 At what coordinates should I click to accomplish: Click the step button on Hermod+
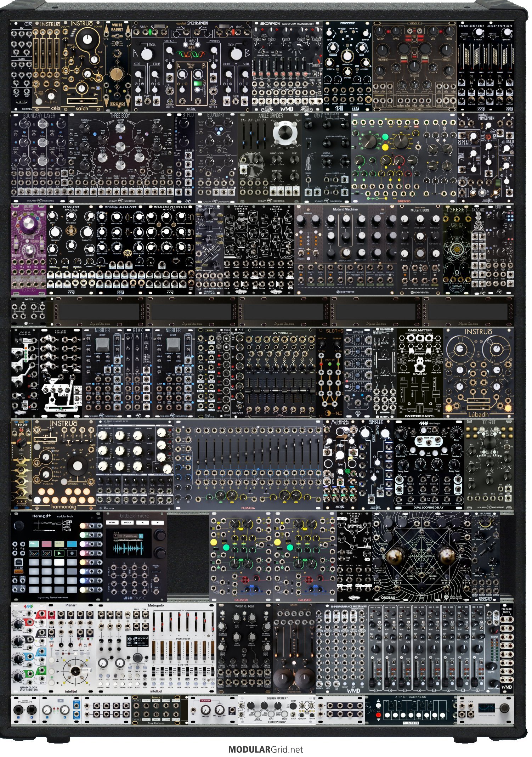(33, 543)
